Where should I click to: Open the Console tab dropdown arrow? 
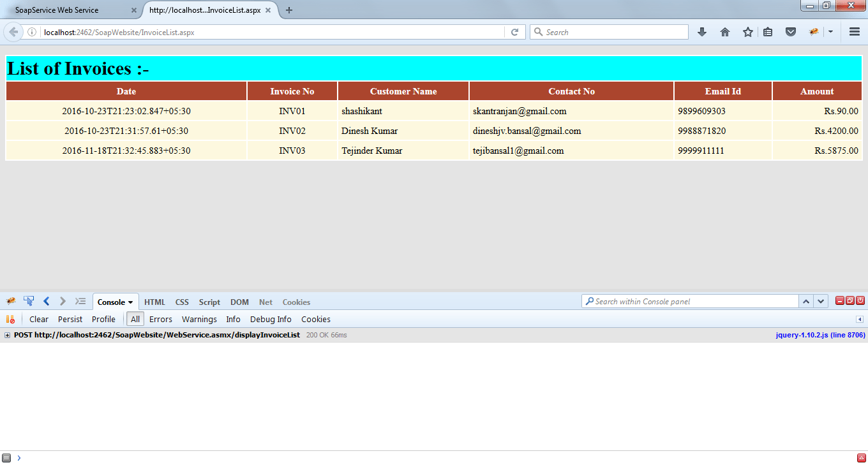[x=131, y=302]
